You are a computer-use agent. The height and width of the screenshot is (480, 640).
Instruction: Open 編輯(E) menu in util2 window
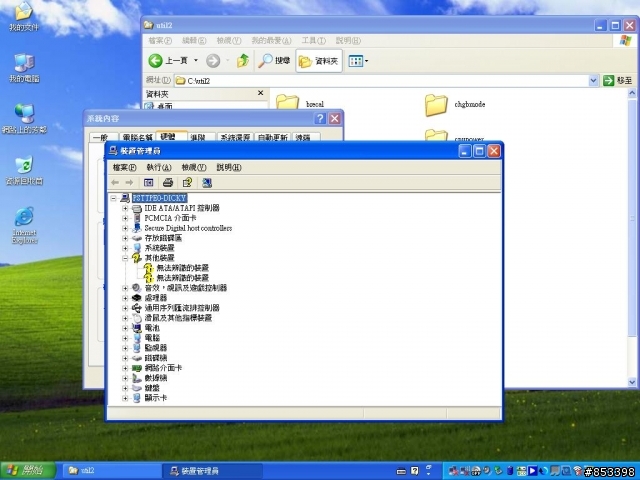(194, 40)
